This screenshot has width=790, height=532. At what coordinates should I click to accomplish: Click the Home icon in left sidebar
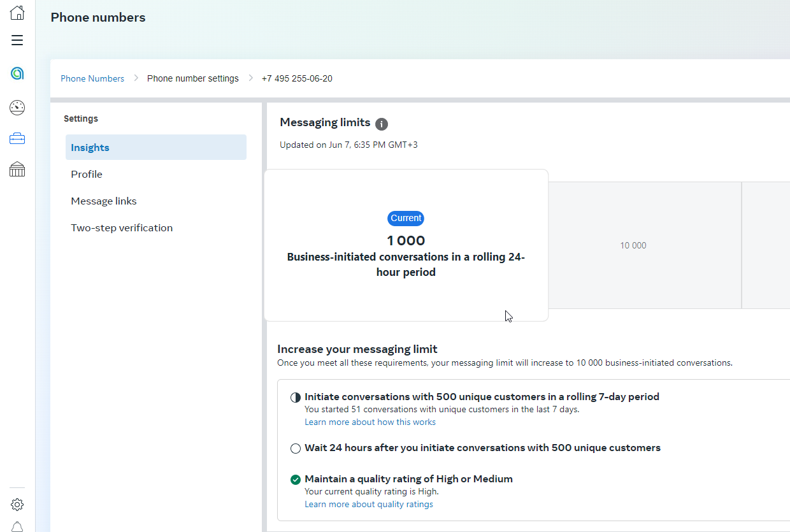click(17, 13)
